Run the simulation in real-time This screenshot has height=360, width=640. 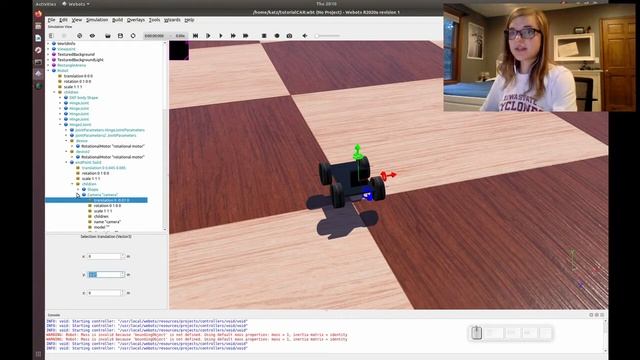221,36
